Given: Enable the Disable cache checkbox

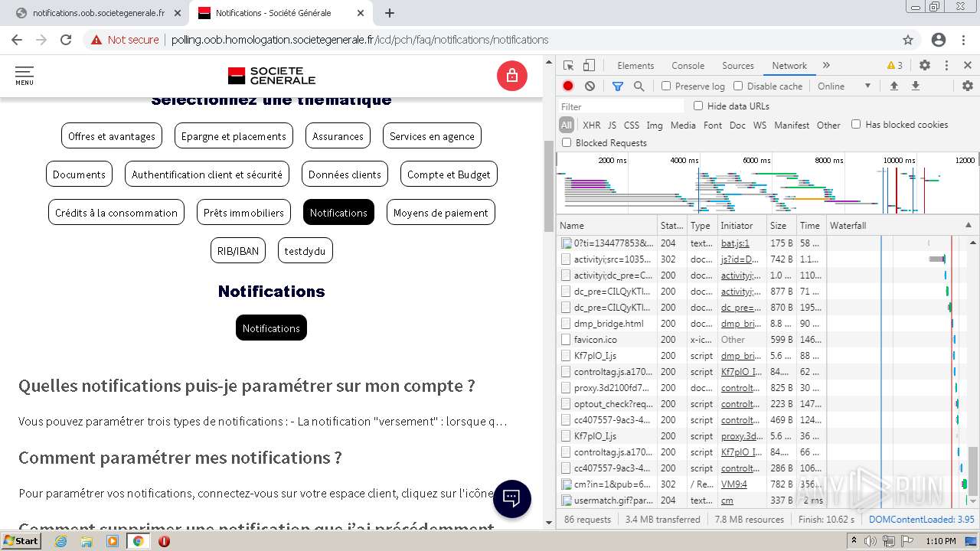Looking at the screenshot, I should (738, 86).
